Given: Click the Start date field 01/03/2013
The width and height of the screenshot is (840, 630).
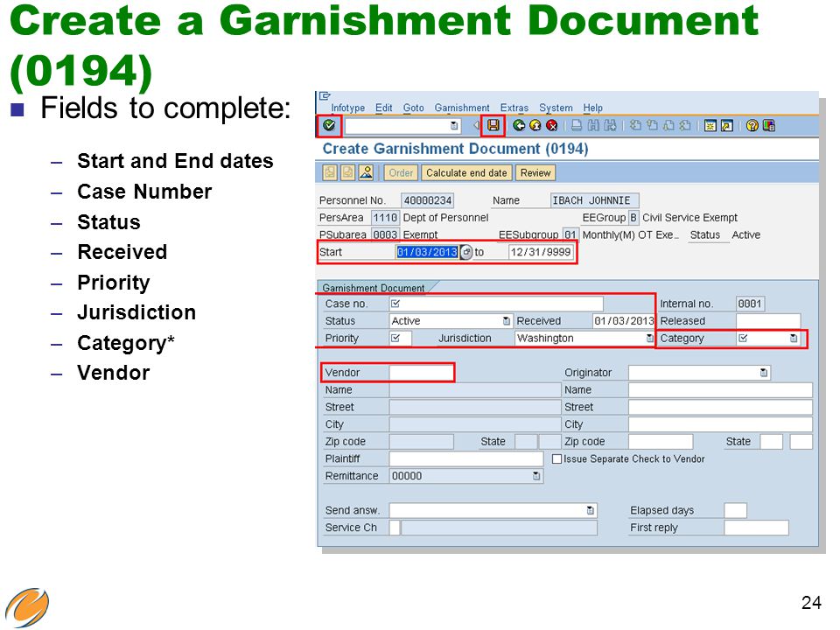Looking at the screenshot, I should click(427, 252).
